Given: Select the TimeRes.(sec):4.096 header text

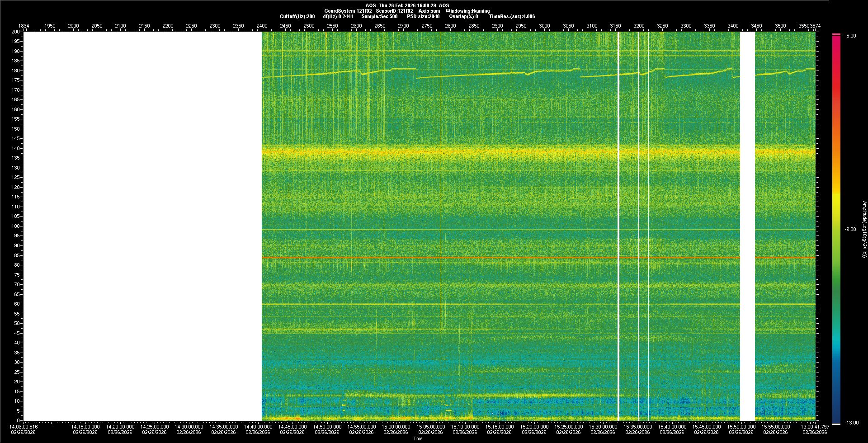Looking at the screenshot, I should (x=511, y=16).
